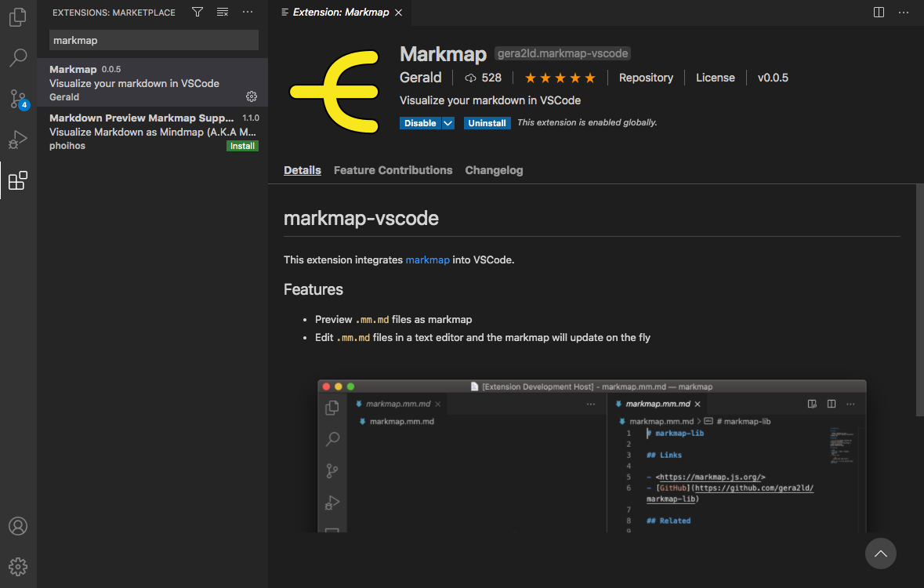
Task: Open the Changelog tab
Action: coord(494,170)
